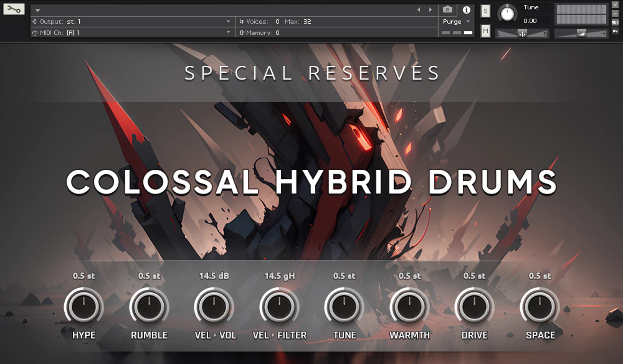Click the VEL > VOL knob
This screenshot has width=623, height=364.
[214, 307]
